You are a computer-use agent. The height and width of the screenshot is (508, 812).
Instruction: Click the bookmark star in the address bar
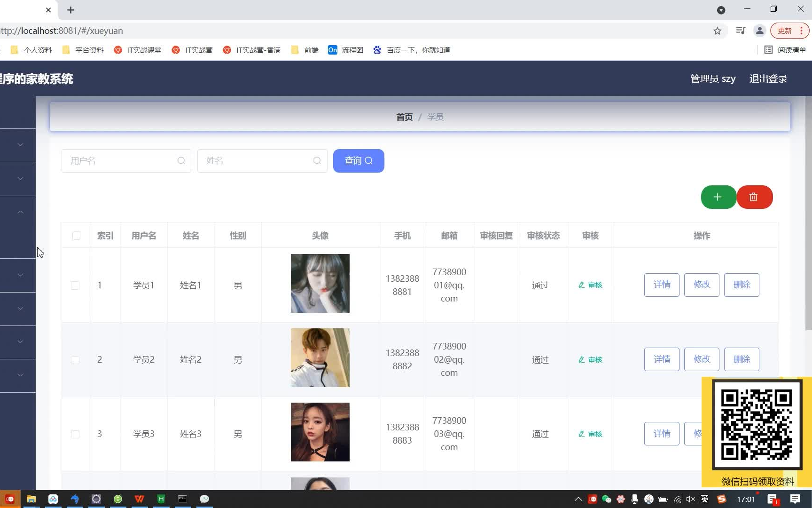718,31
